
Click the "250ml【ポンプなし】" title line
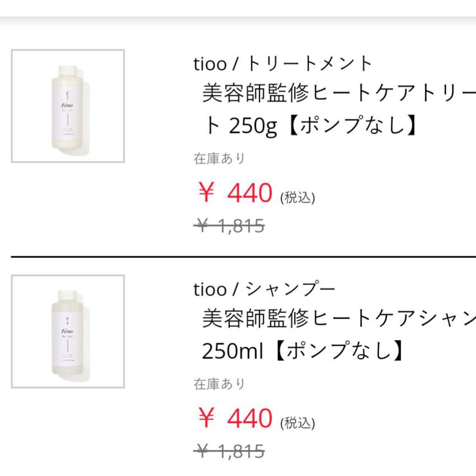click(302, 351)
